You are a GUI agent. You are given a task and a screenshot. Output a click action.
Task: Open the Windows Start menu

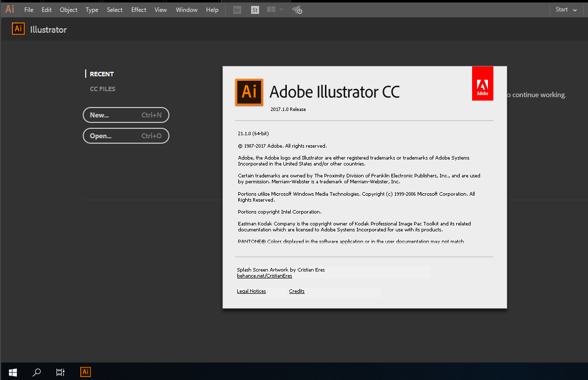coord(12,372)
